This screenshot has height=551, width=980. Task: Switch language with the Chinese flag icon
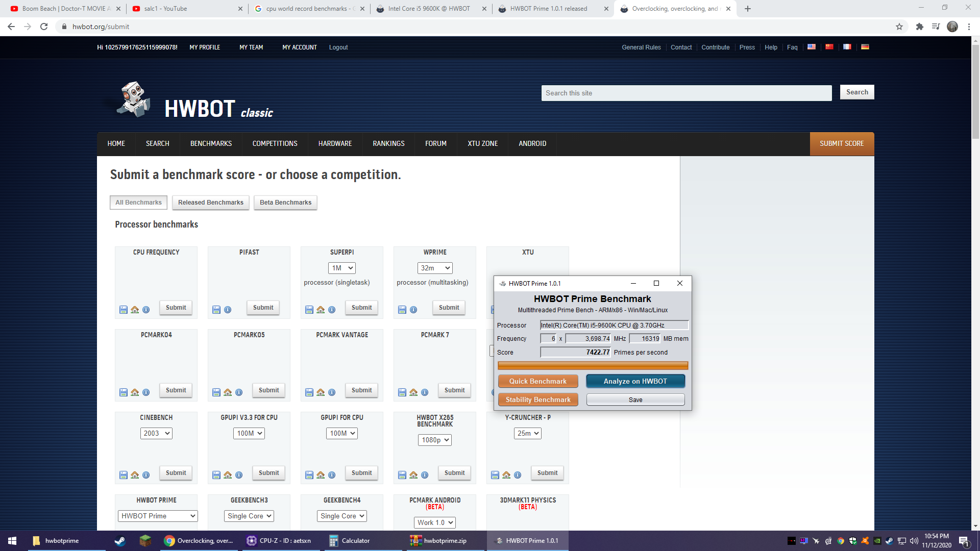point(829,47)
